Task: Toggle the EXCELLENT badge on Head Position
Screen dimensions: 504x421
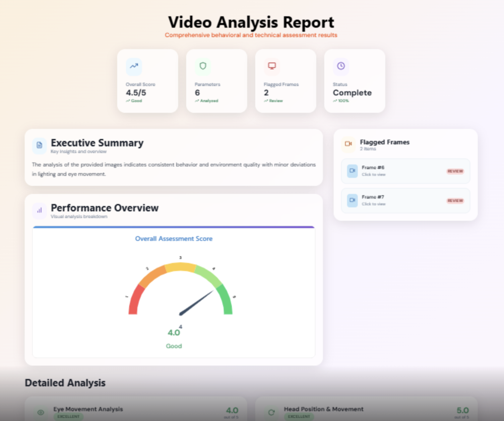Action: tap(299, 417)
